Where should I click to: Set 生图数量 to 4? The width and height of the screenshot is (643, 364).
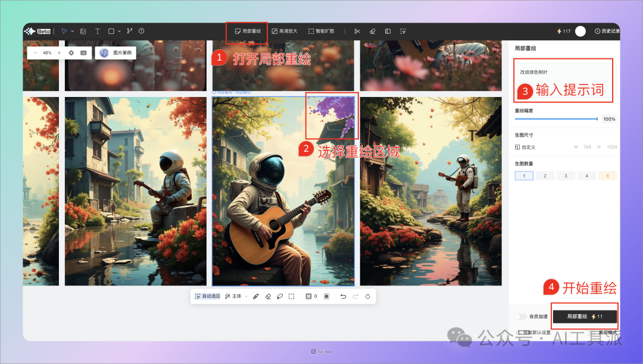point(586,175)
